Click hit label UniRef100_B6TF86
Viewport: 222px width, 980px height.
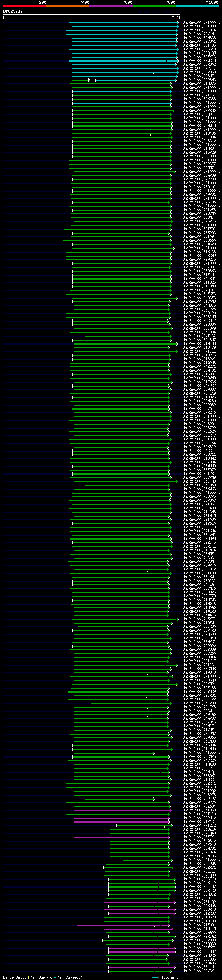tap(199, 45)
